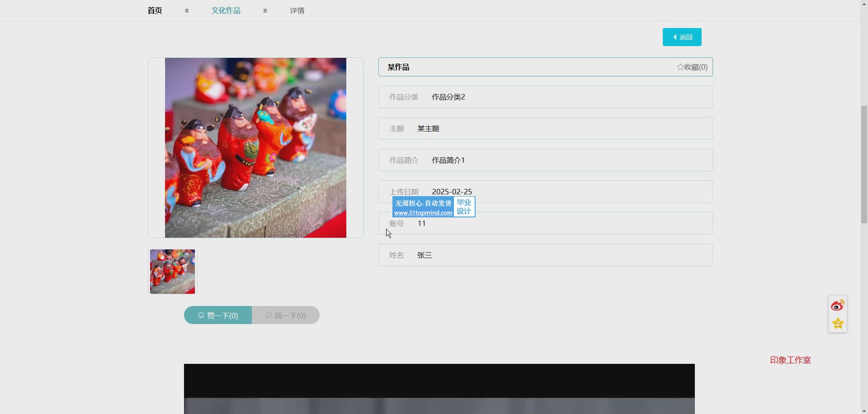Click the yellow star share icon
This screenshot has height=414, width=868.
click(x=837, y=324)
